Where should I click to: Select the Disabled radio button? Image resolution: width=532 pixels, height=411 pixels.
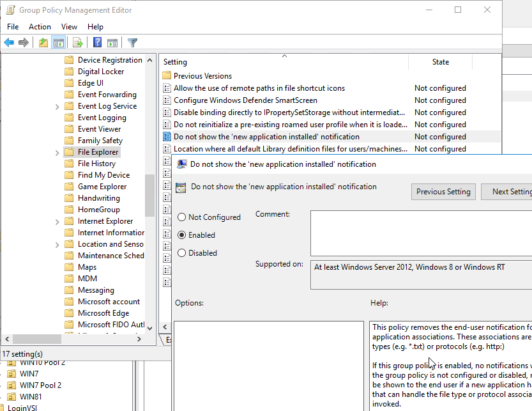[182, 253]
